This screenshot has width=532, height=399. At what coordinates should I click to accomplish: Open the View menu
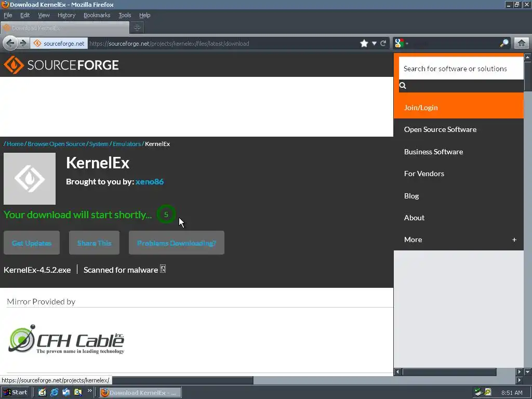coord(44,15)
